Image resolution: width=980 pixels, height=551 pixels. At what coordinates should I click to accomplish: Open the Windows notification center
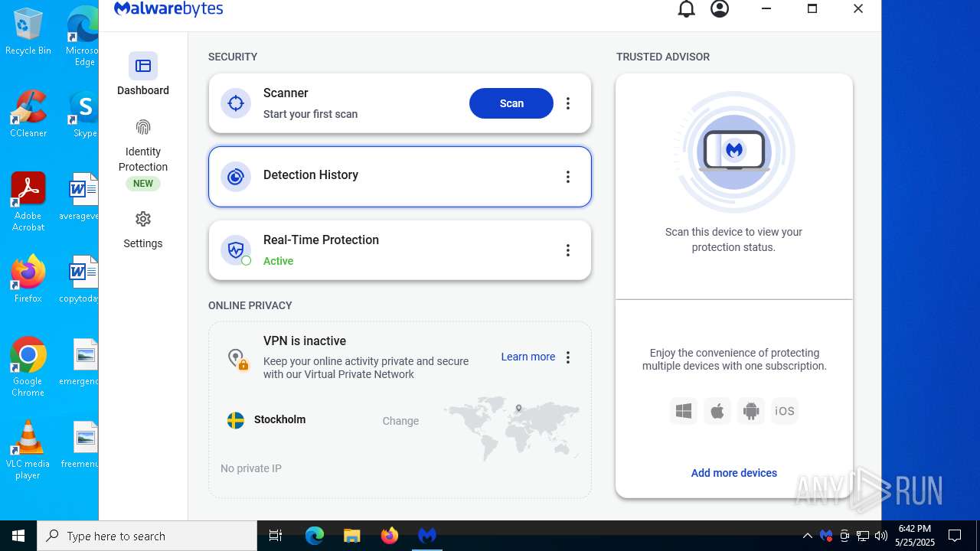click(x=955, y=536)
